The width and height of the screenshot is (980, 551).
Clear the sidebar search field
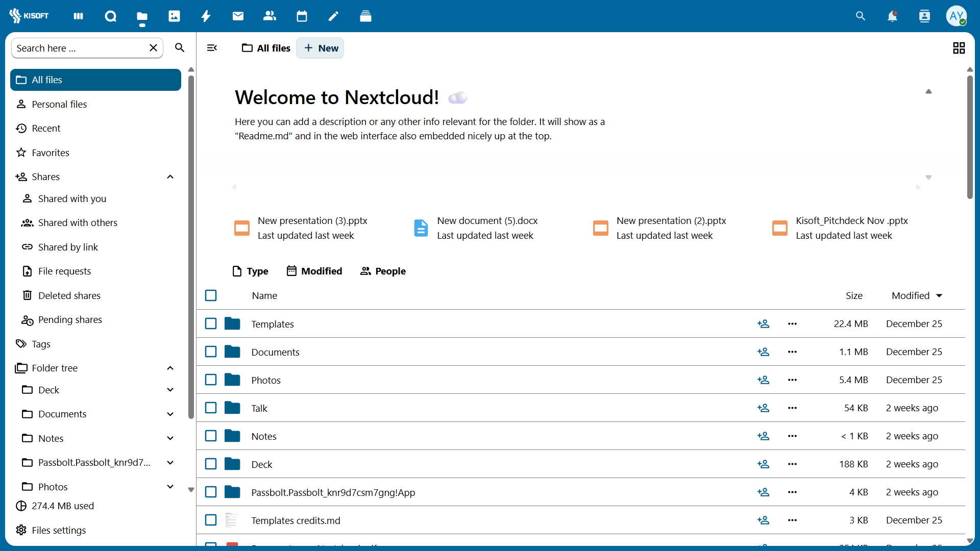point(153,48)
